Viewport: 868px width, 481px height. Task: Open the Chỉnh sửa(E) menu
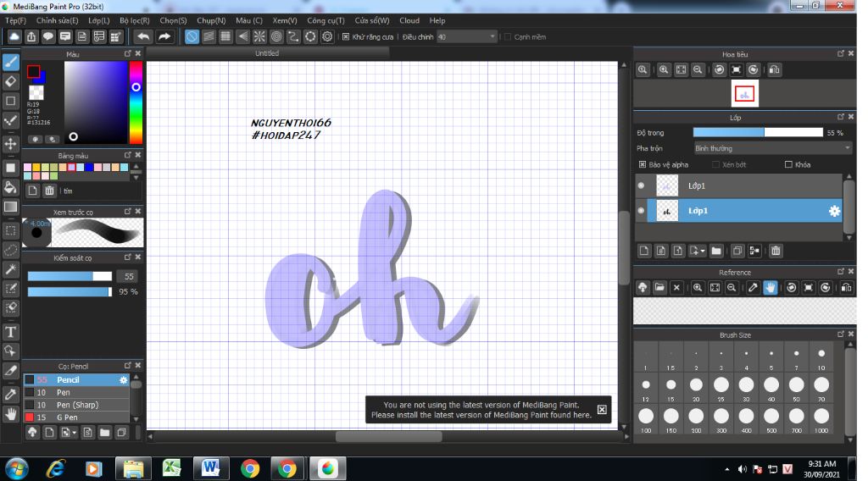click(x=57, y=20)
